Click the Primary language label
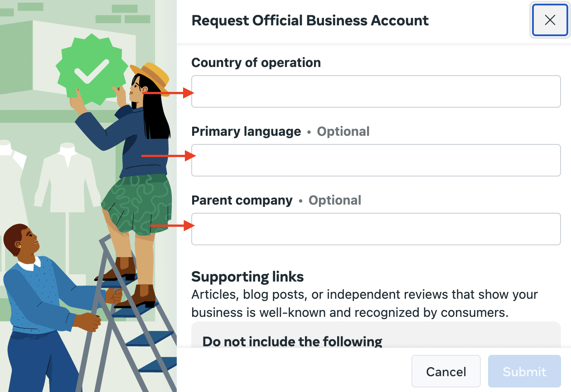Screen dimensions: 571x392 click(x=246, y=132)
